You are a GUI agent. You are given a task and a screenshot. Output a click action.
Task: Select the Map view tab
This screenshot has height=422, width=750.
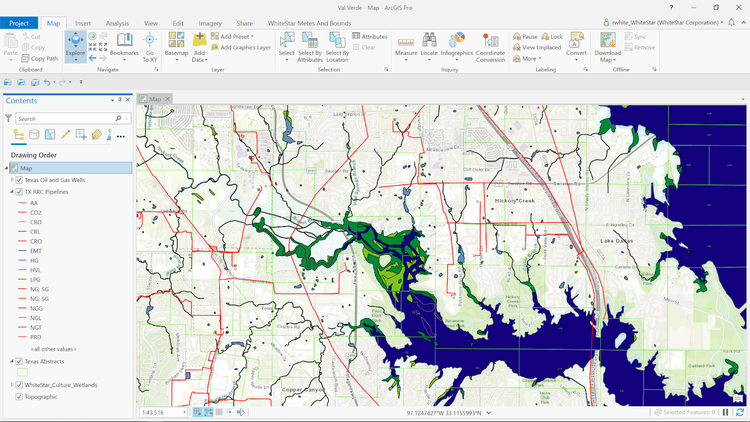coord(154,99)
